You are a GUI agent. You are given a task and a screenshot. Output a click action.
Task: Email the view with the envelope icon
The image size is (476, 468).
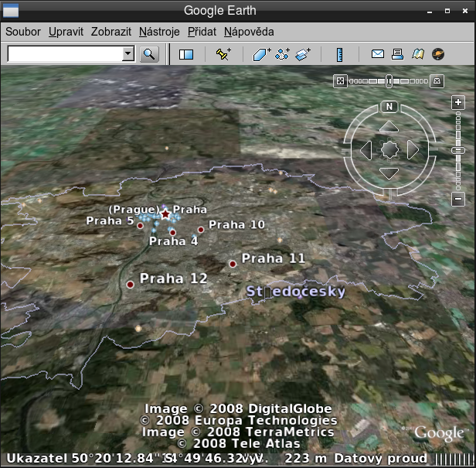coord(377,54)
